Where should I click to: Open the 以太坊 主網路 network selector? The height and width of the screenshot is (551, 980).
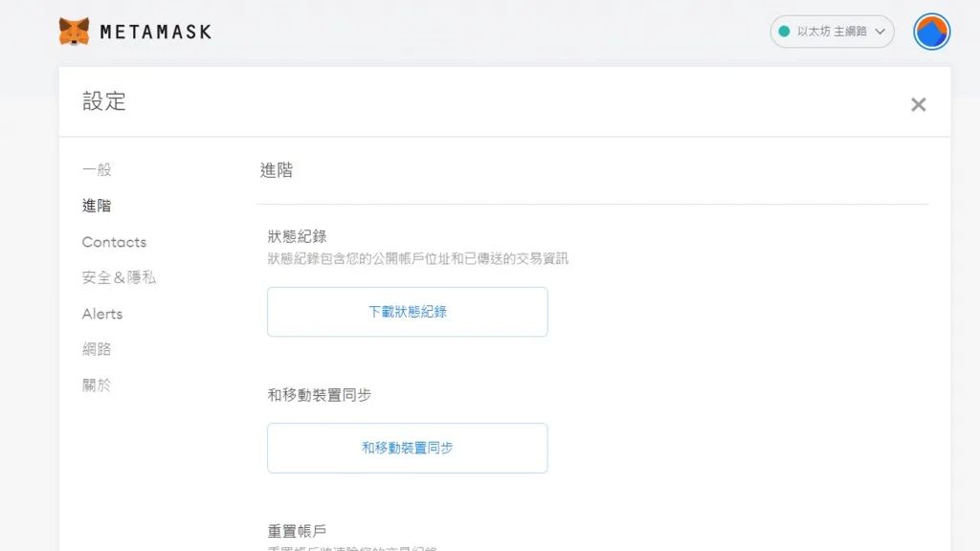pos(832,32)
